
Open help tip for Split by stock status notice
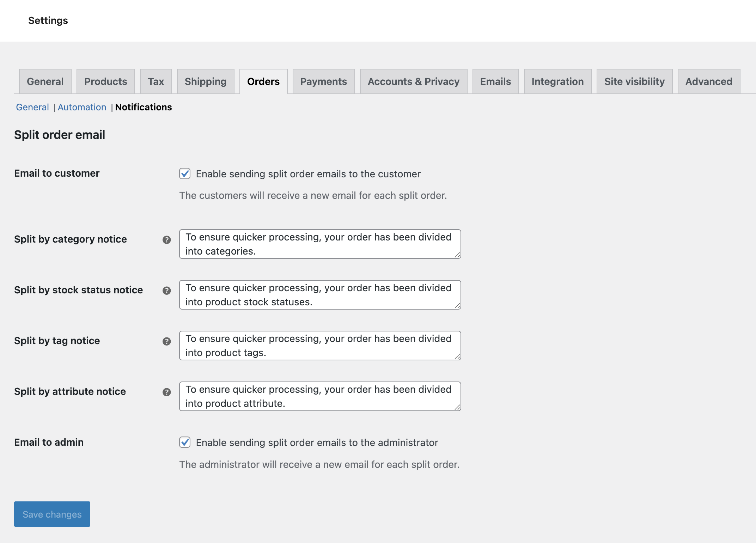pyautogui.click(x=167, y=291)
